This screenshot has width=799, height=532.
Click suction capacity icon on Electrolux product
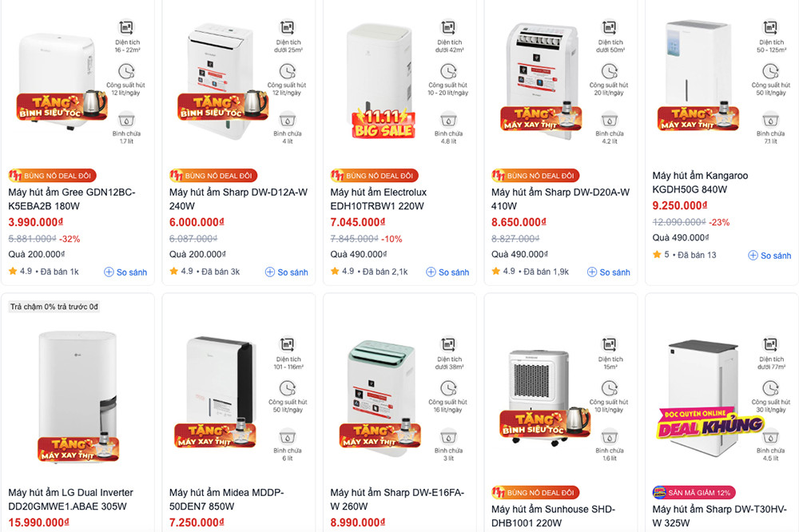coord(448,71)
